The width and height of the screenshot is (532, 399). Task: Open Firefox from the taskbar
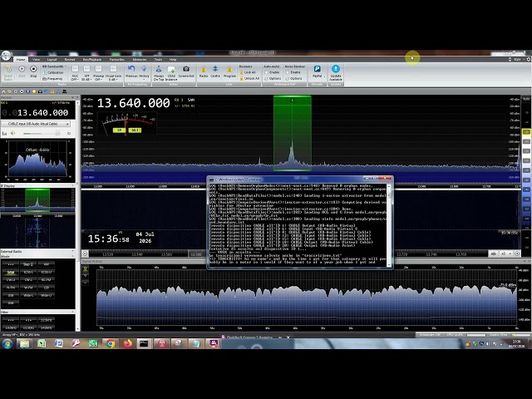click(127, 343)
